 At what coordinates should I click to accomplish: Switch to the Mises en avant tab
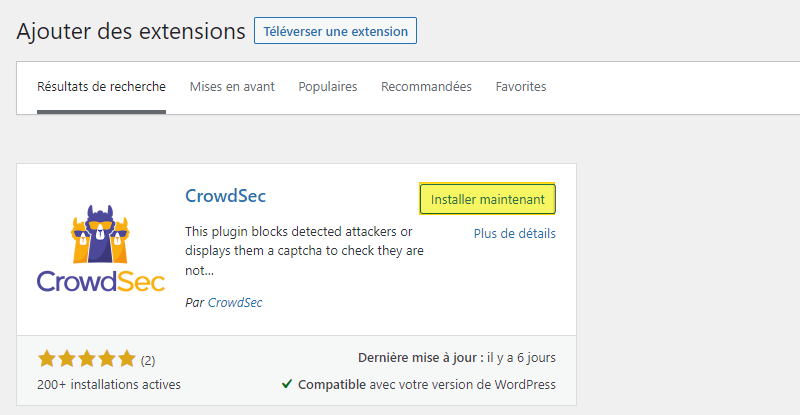pyautogui.click(x=232, y=87)
